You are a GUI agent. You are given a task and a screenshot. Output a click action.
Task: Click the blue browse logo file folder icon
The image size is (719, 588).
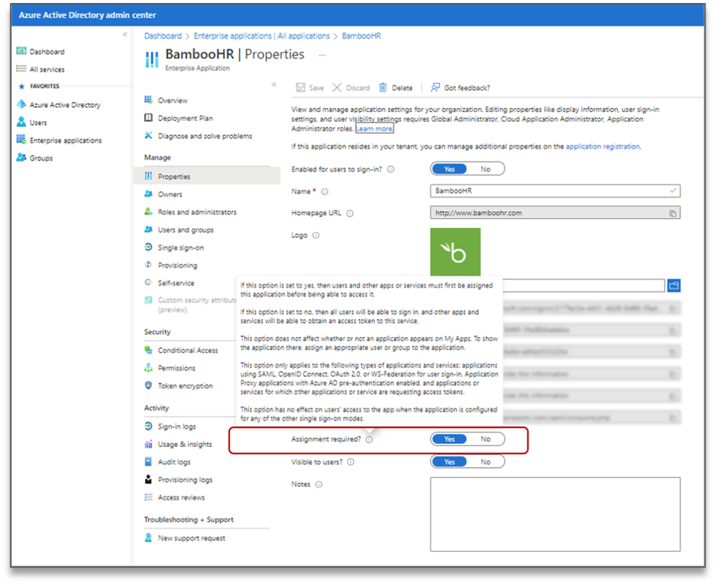(674, 286)
